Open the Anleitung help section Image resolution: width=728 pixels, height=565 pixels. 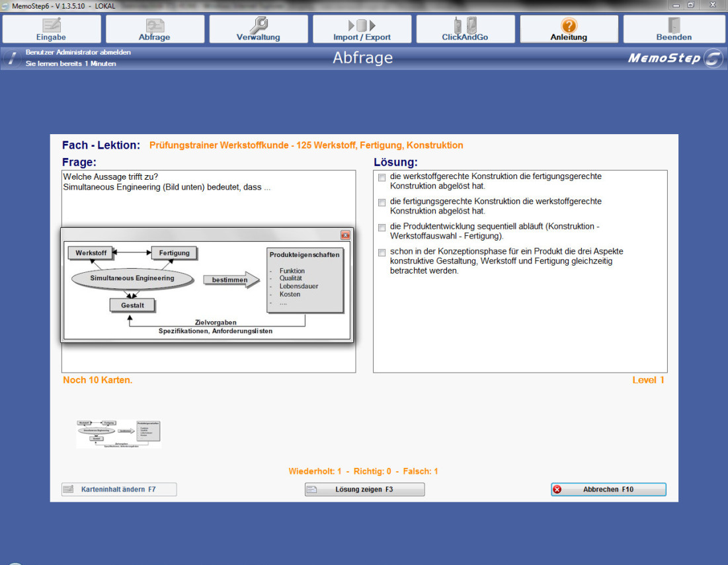[569, 29]
